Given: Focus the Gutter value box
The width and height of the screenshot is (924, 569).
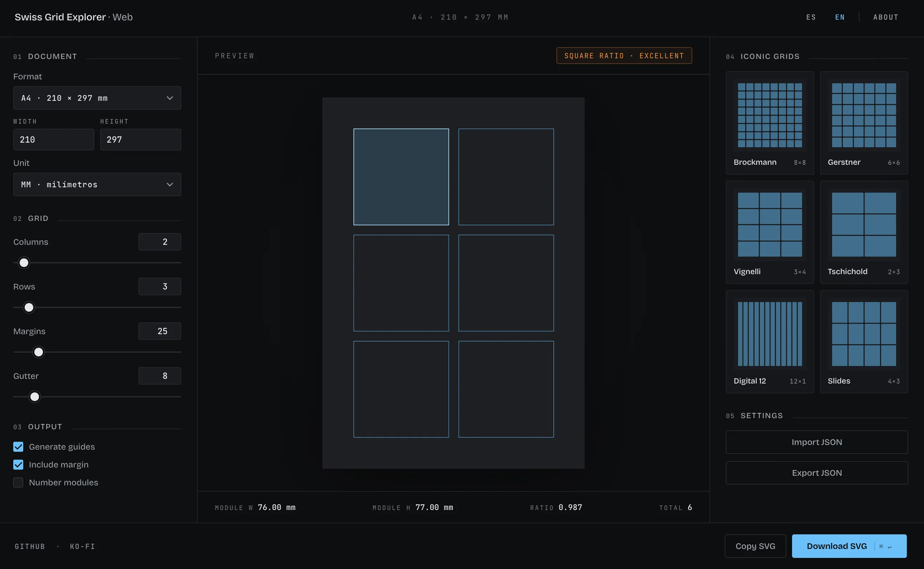Looking at the screenshot, I should [159, 376].
